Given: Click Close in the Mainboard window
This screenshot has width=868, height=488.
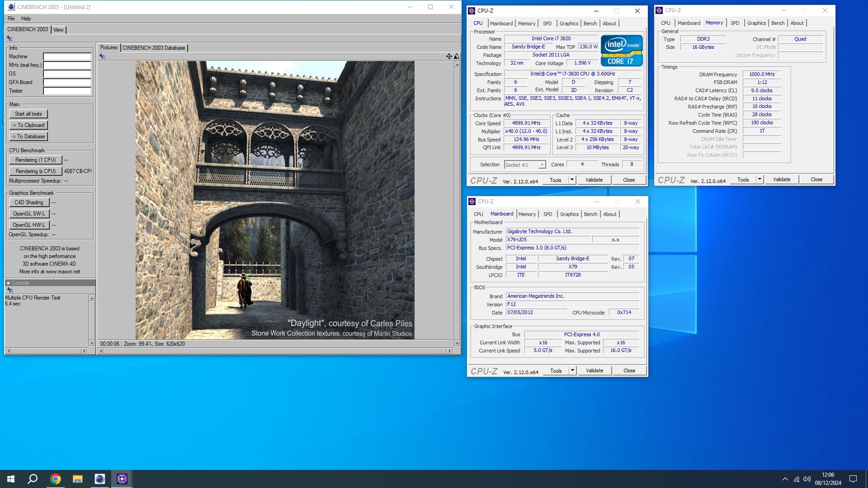Looking at the screenshot, I should pyautogui.click(x=629, y=371).
